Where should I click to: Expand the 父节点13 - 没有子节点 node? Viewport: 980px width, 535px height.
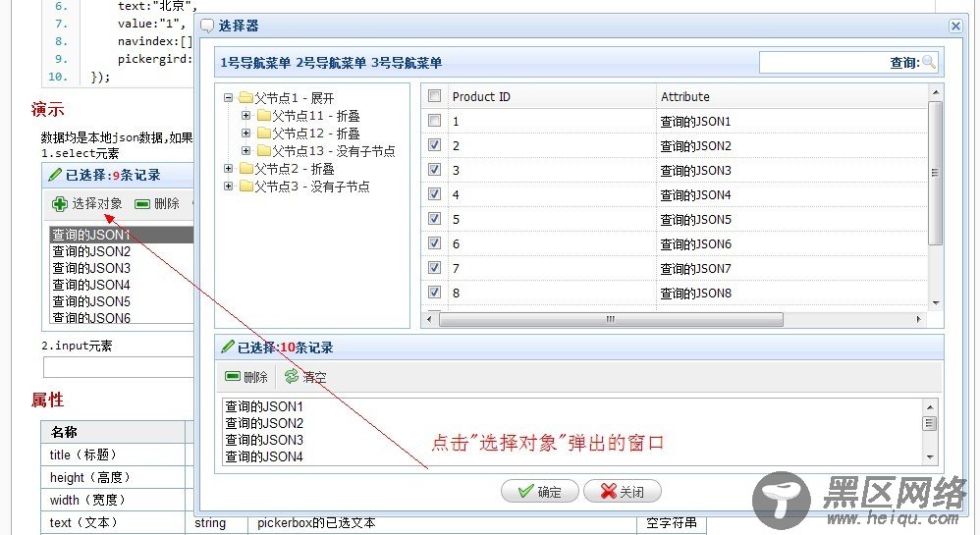245,150
